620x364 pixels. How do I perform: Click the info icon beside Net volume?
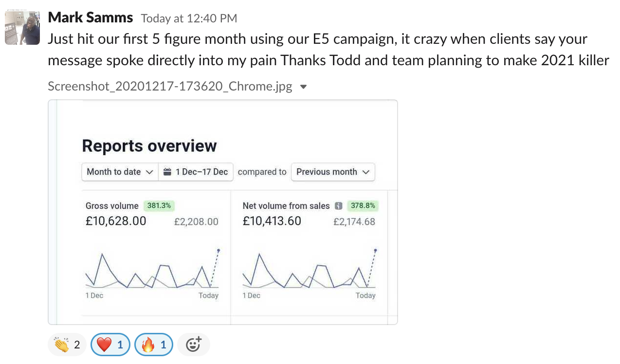[339, 206]
